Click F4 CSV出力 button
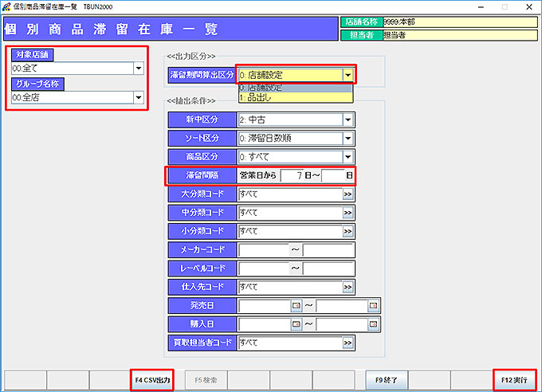Screen dimensions: 542x392 pos(152,380)
